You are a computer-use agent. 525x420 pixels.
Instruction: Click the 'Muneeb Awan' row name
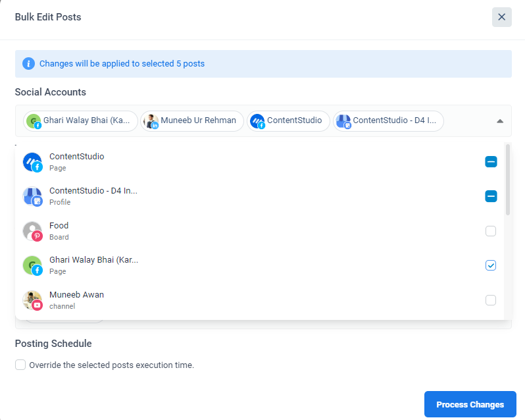(77, 295)
